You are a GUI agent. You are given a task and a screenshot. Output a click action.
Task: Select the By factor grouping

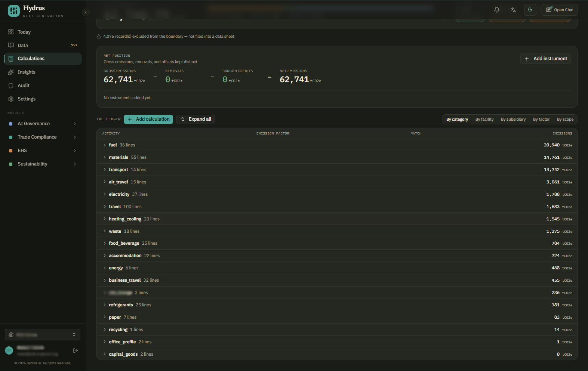(541, 120)
